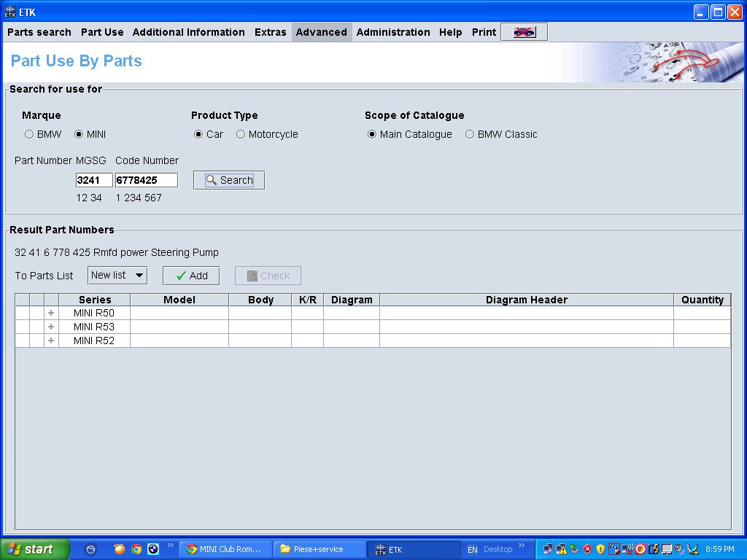Switch to MINI Club Chrome taskbar window
The height and width of the screenshot is (560, 747).
(224, 549)
